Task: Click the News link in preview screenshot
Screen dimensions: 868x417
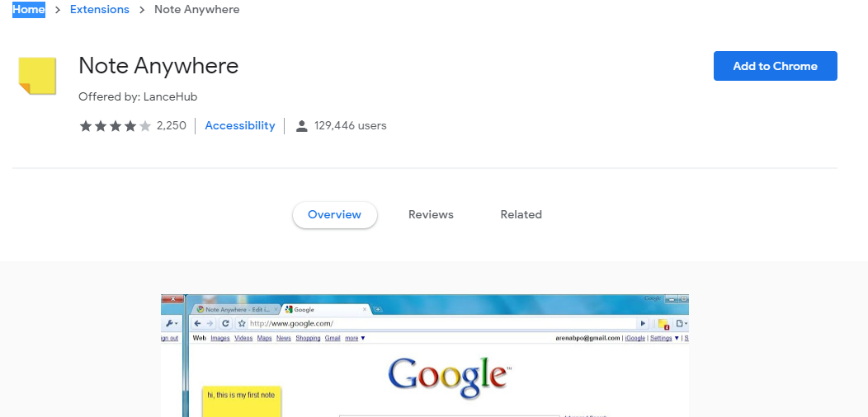Action: pos(284,338)
